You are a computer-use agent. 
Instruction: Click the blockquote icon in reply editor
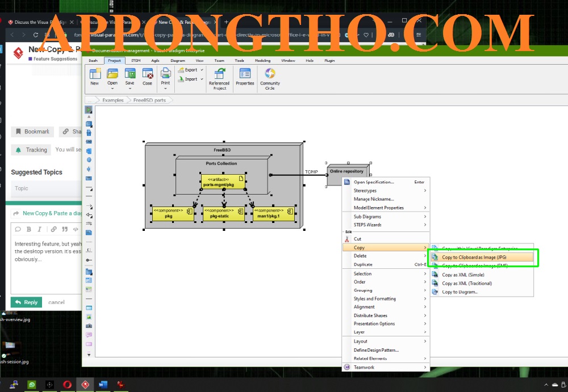coord(65,229)
